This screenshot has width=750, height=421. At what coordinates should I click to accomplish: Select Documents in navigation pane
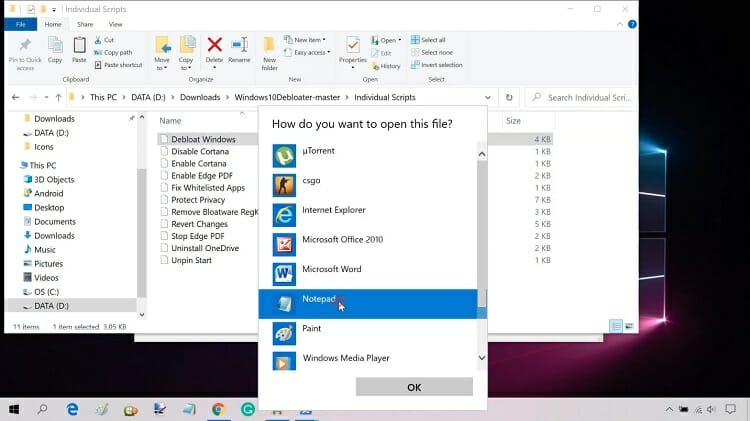tap(55, 222)
